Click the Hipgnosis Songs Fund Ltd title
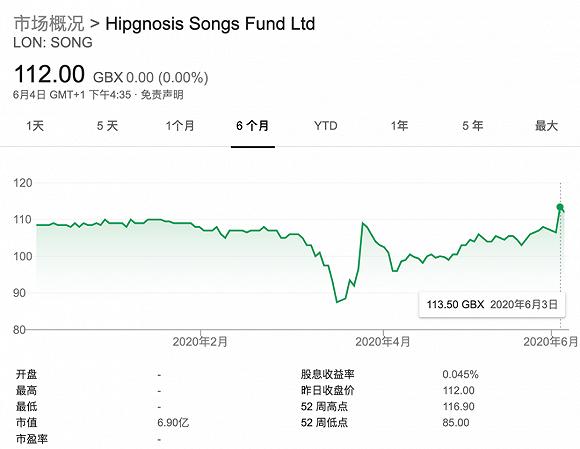 point(210,24)
